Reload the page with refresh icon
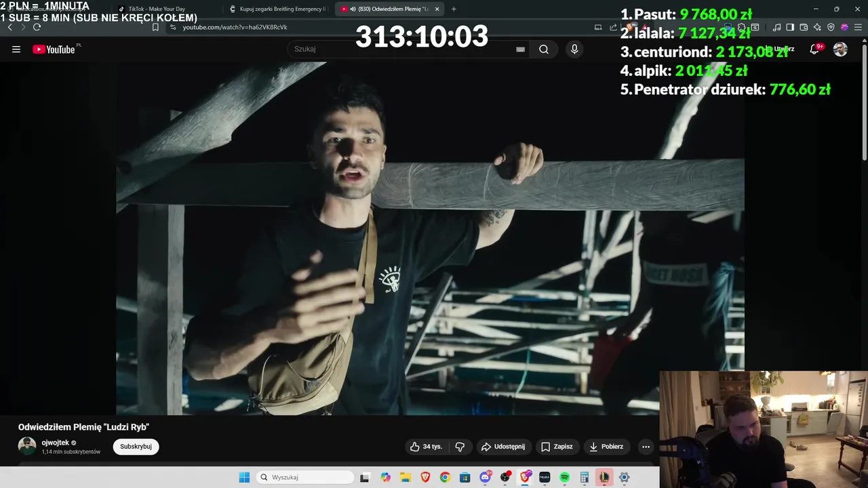Image resolution: width=868 pixels, height=488 pixels. (x=37, y=27)
